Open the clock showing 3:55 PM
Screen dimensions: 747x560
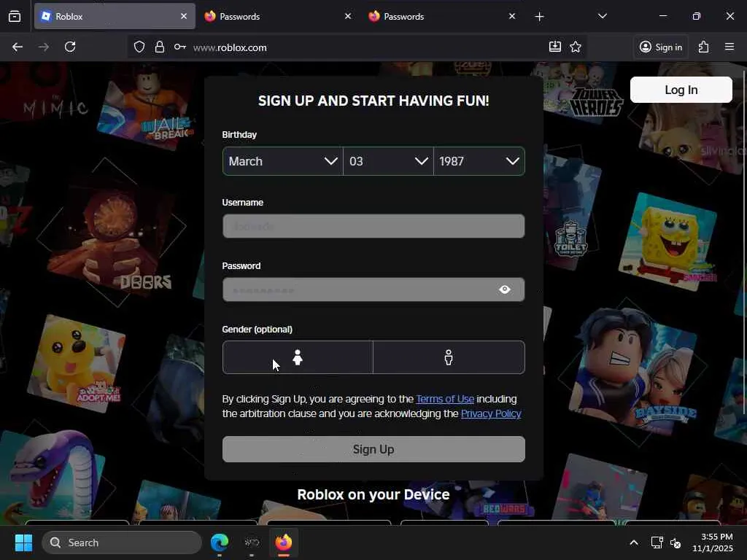pyautogui.click(x=713, y=542)
